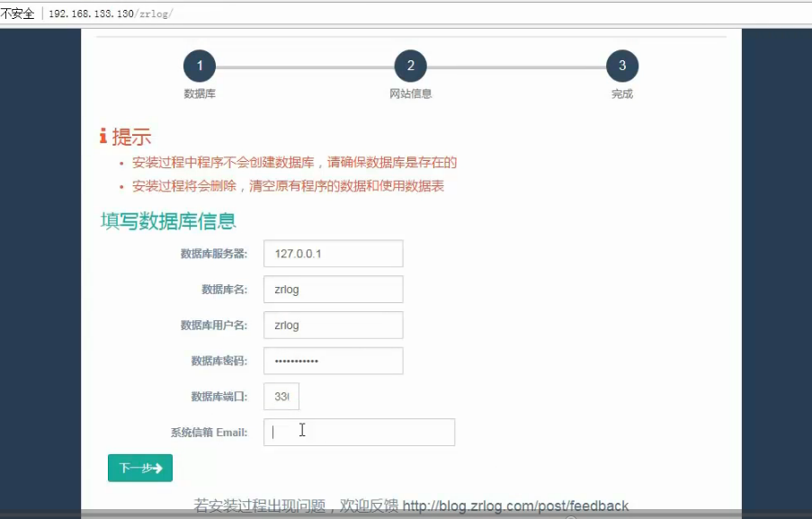This screenshot has height=519, width=812.
Task: Click the 填写数据库信息 heading
Action: pos(168,221)
